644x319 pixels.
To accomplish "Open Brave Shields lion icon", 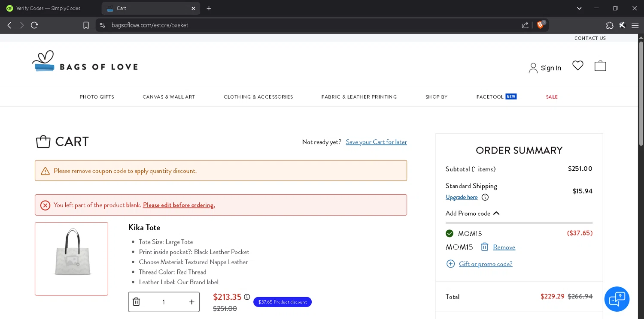I will [x=541, y=25].
